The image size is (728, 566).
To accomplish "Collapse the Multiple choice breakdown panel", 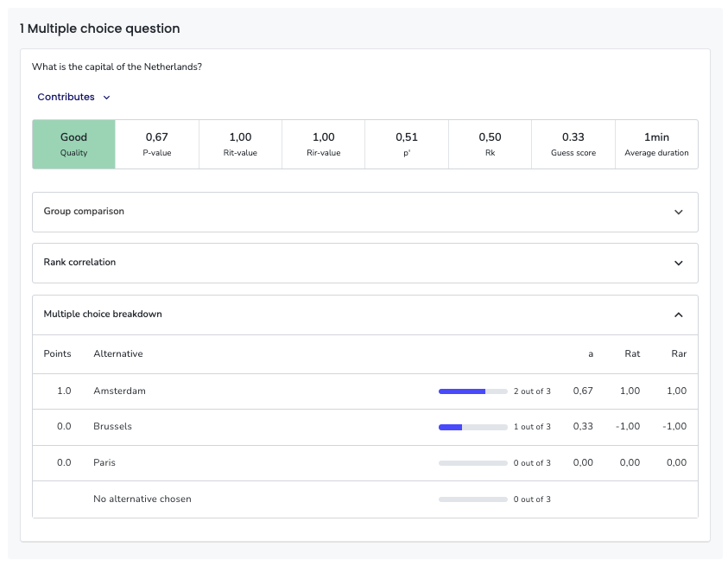I will 365,315.
